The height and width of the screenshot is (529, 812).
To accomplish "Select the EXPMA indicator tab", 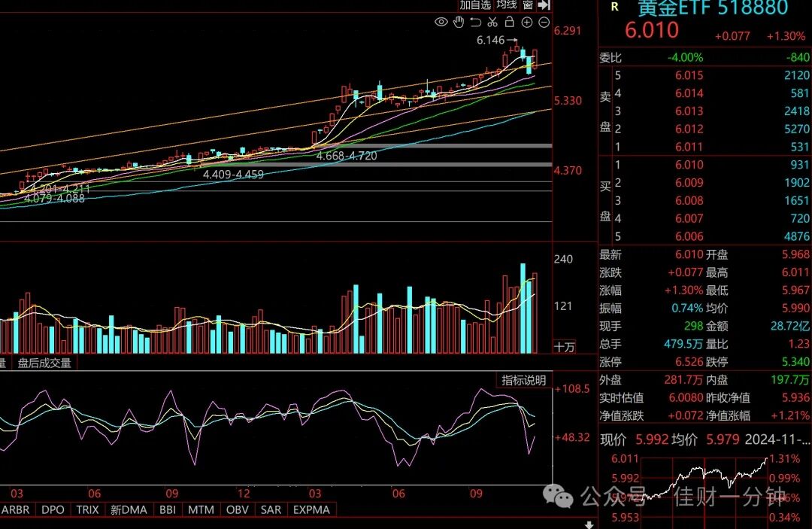I will (311, 510).
